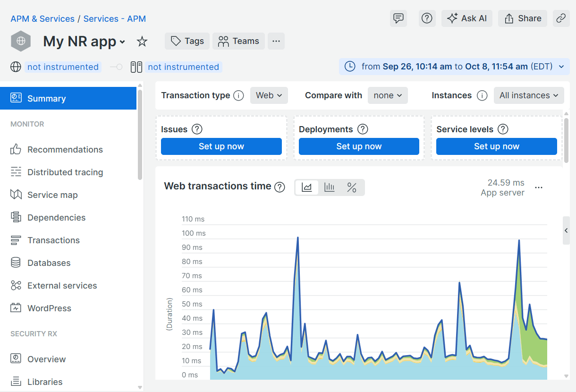Switch chart to area line view
This screenshot has height=392, width=576.
pyautogui.click(x=307, y=187)
